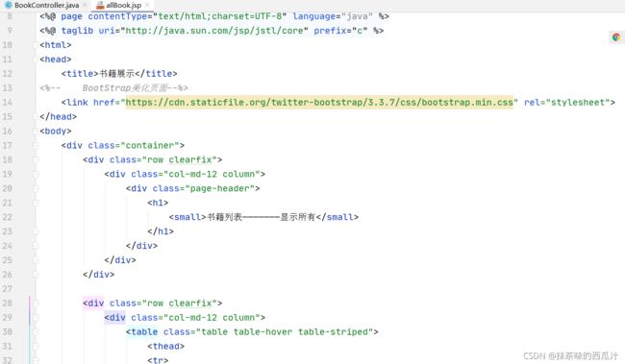Collapse the <thead> fold marker
Screen dimensions: 625x364
click(x=36, y=346)
